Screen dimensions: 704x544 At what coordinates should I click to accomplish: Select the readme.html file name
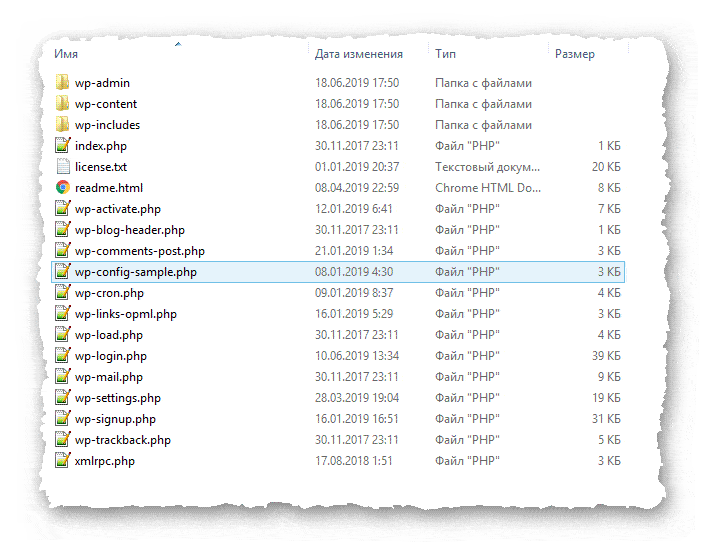[x=109, y=188]
